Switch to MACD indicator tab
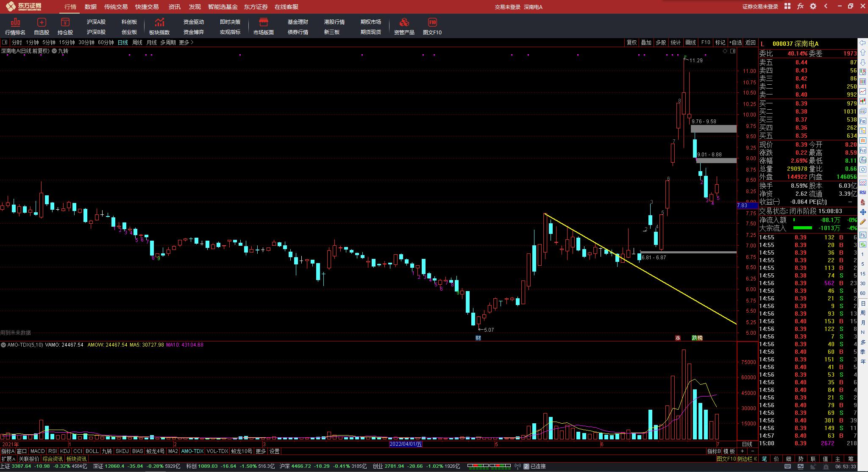The image size is (868, 472). 37,451
